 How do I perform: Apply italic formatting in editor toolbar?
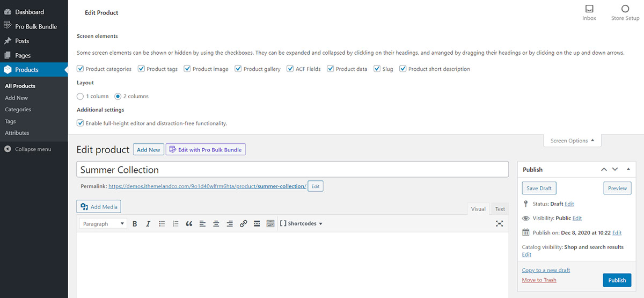coord(148,224)
